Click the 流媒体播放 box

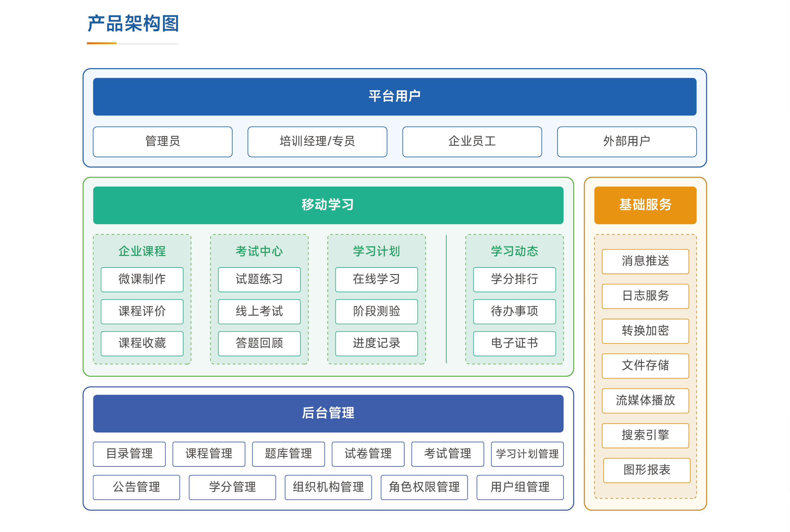pos(645,401)
